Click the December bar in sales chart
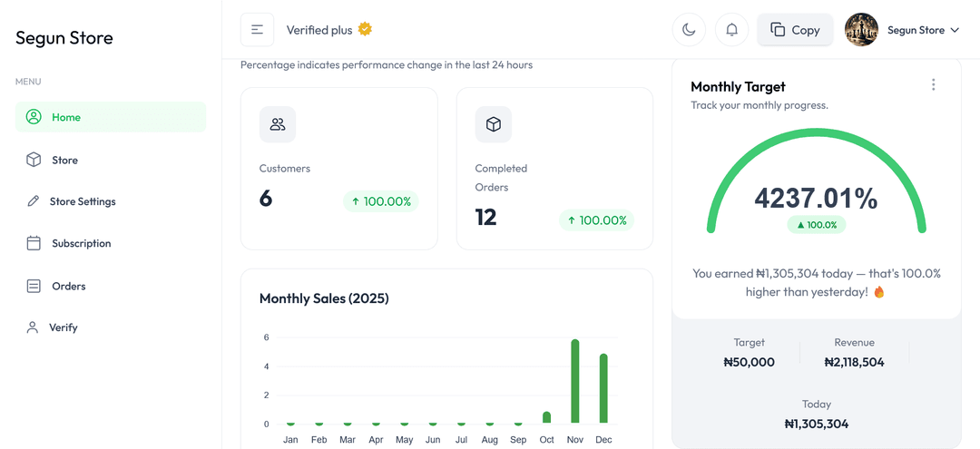The image size is (980, 449). (x=603, y=389)
